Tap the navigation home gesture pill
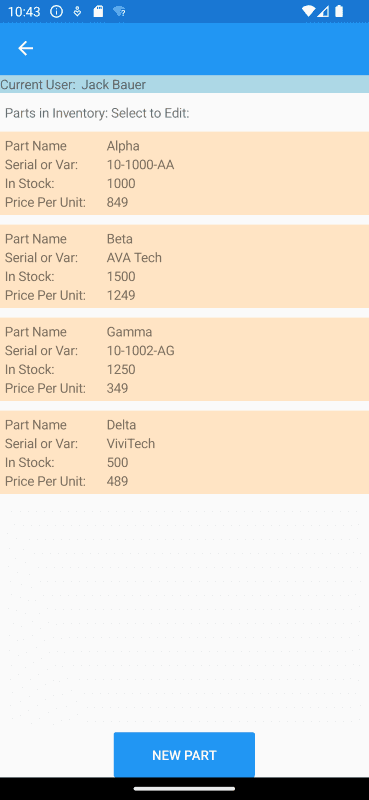The height and width of the screenshot is (800, 369). coord(184,789)
